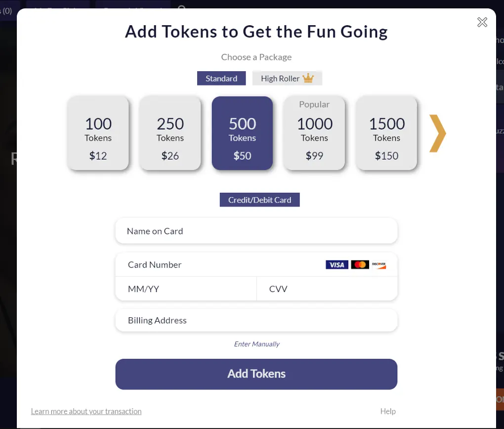The image size is (504, 429).
Task: Select the 250 Tokens $26 package
Action: 170,133
